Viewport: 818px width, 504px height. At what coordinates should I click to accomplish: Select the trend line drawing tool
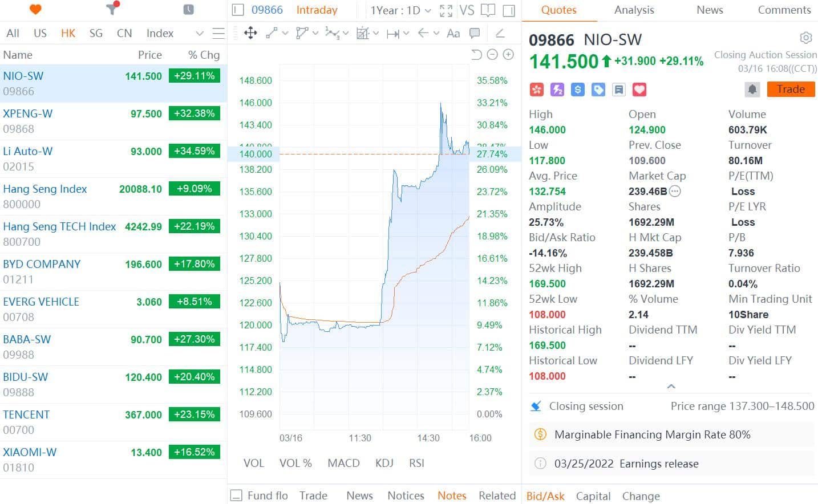272,33
